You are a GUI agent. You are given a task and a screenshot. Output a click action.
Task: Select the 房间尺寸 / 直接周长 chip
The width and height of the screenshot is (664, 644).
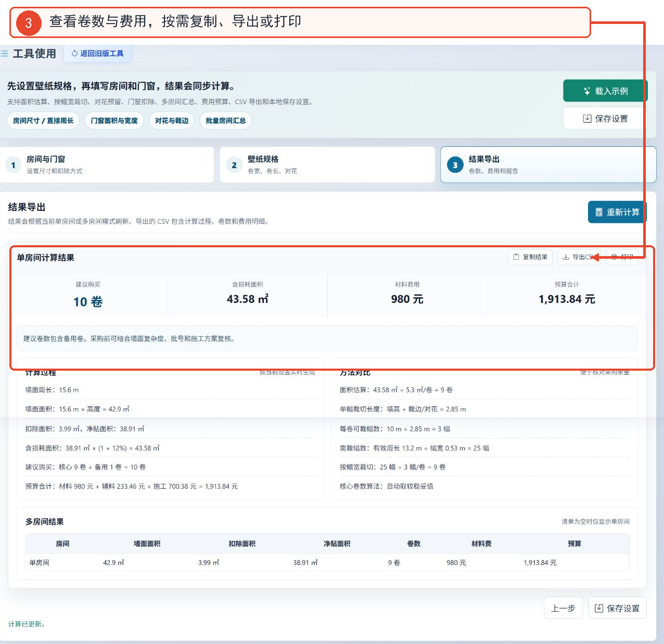[x=43, y=121]
